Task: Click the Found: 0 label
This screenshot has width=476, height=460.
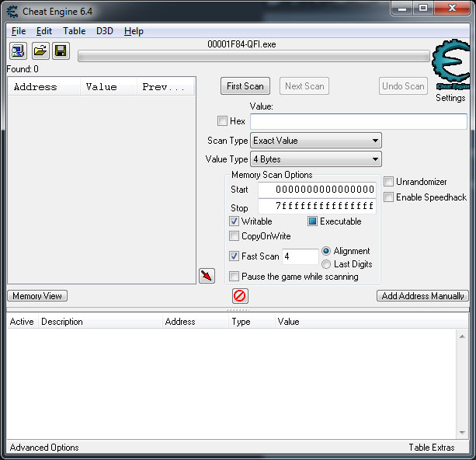Action: (23, 69)
